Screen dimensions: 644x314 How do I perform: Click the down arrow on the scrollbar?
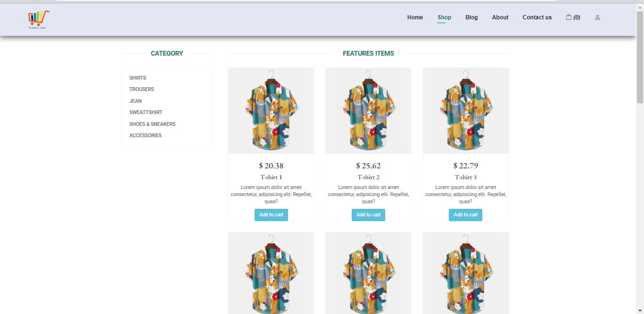pyautogui.click(x=640, y=311)
